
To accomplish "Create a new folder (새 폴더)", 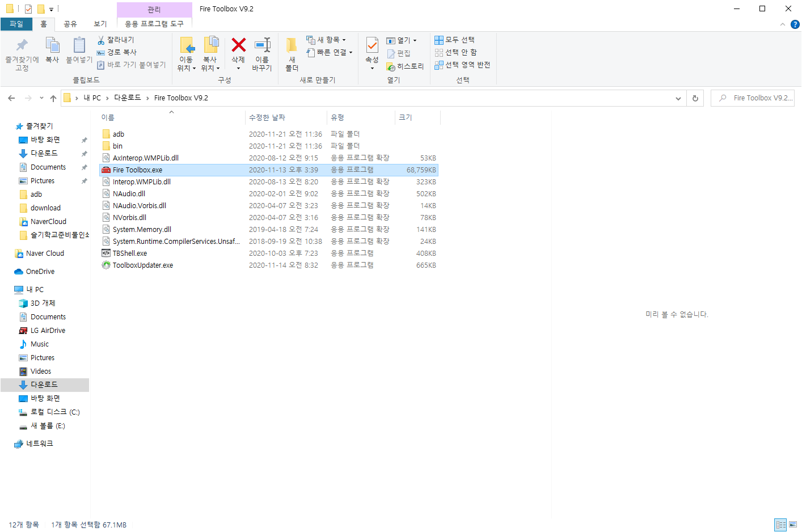I will coord(292,54).
